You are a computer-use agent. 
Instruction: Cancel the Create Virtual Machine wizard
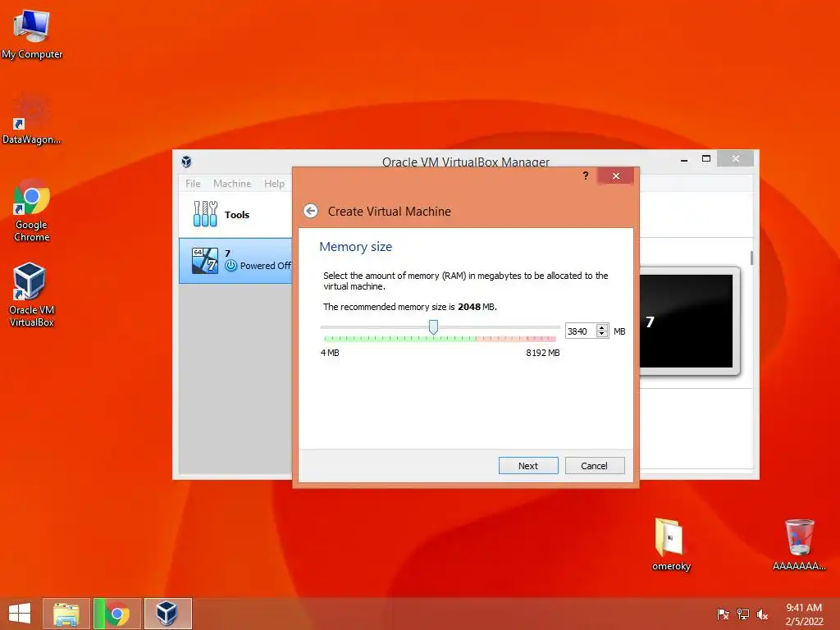(594, 466)
